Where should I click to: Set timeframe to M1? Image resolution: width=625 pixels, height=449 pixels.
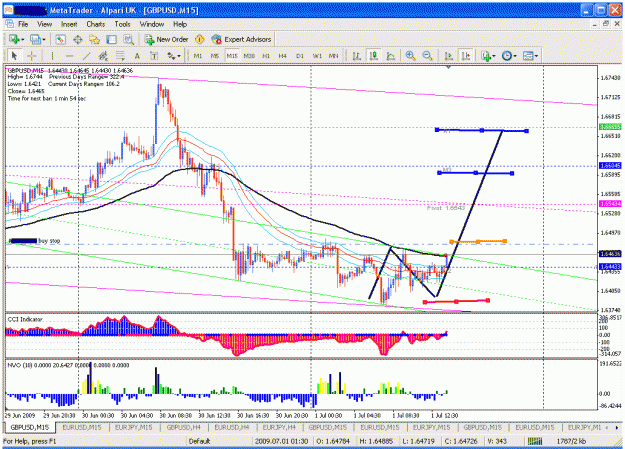pyautogui.click(x=198, y=56)
